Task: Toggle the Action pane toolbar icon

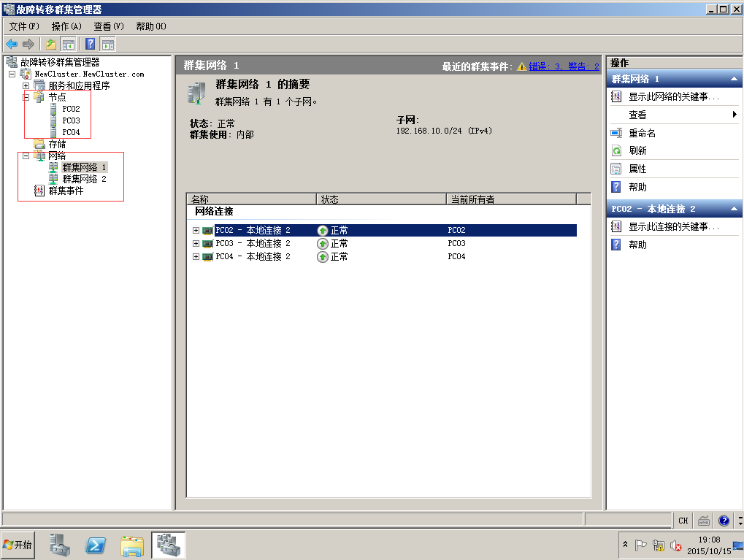Action: pyautogui.click(x=107, y=44)
